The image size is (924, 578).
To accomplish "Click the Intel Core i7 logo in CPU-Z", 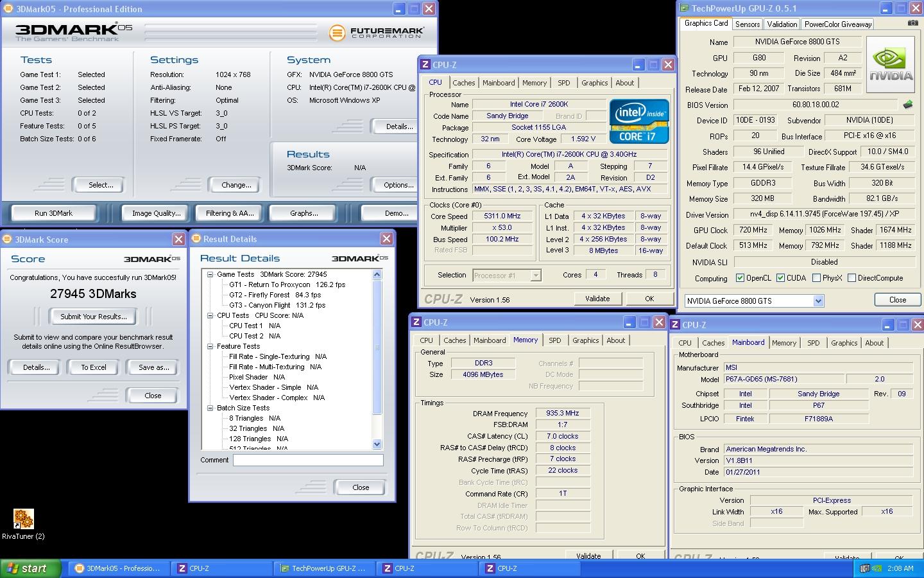I will tap(639, 121).
